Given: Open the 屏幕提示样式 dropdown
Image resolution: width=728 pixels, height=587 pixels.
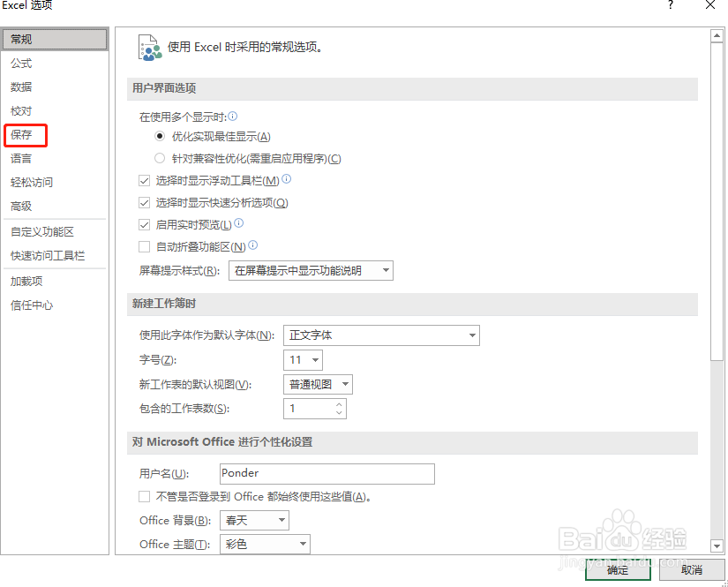Looking at the screenshot, I should tap(311, 271).
